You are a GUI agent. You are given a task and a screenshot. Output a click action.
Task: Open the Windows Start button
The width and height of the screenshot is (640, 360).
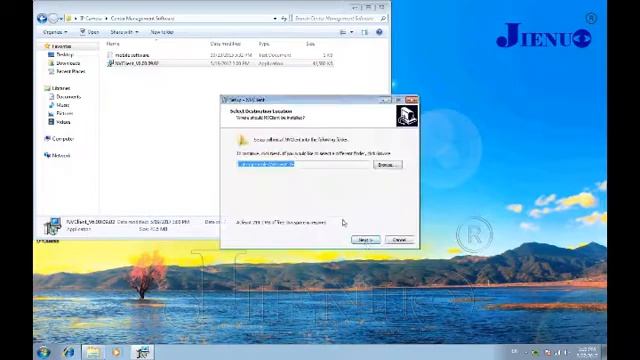click(x=43, y=352)
